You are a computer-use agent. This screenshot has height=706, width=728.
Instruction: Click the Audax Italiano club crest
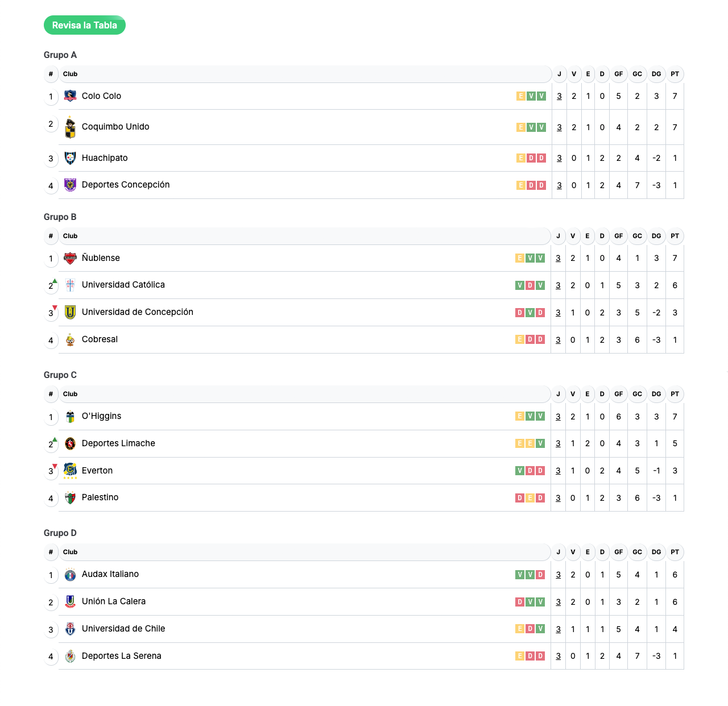[70, 575]
